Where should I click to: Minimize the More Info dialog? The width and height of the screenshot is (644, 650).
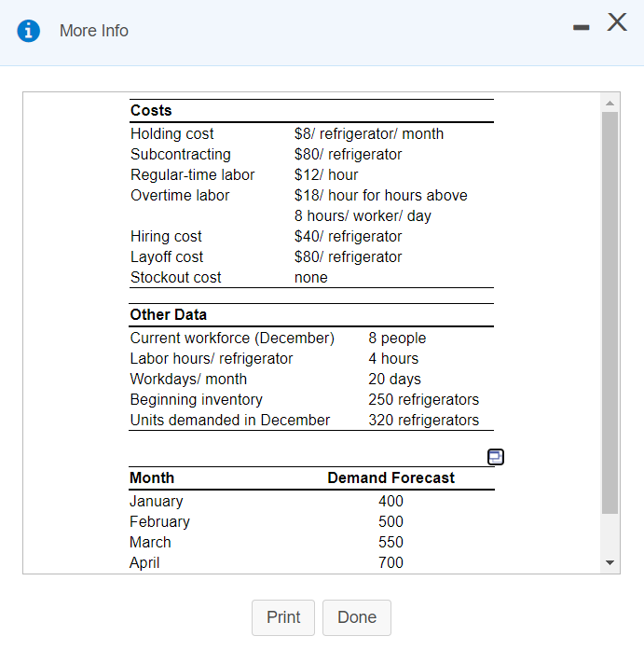[x=582, y=29]
